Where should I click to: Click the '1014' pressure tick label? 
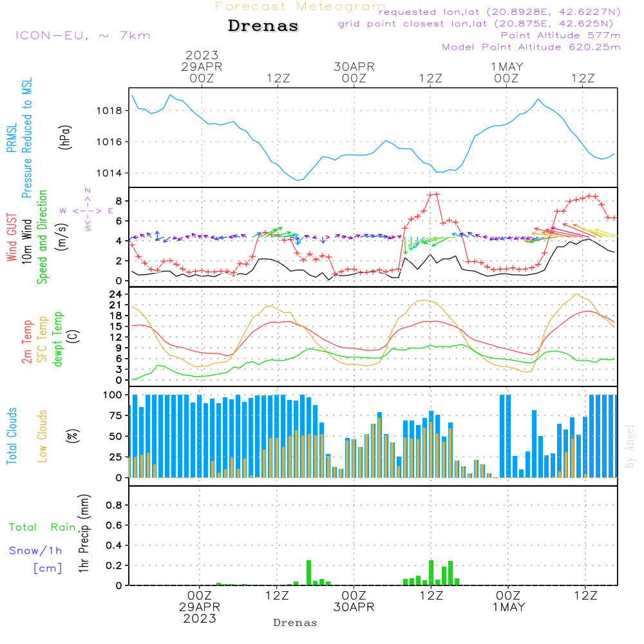(109, 173)
